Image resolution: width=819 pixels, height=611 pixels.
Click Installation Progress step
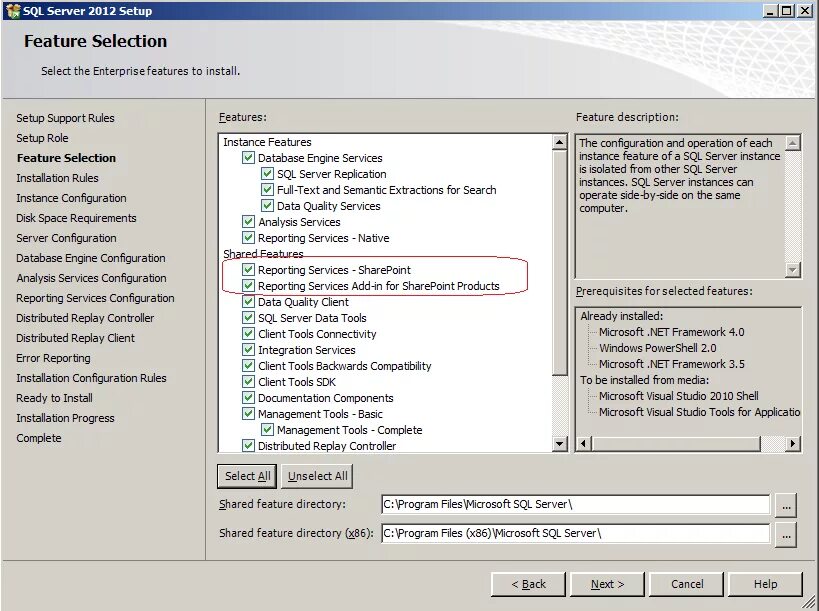pos(65,418)
